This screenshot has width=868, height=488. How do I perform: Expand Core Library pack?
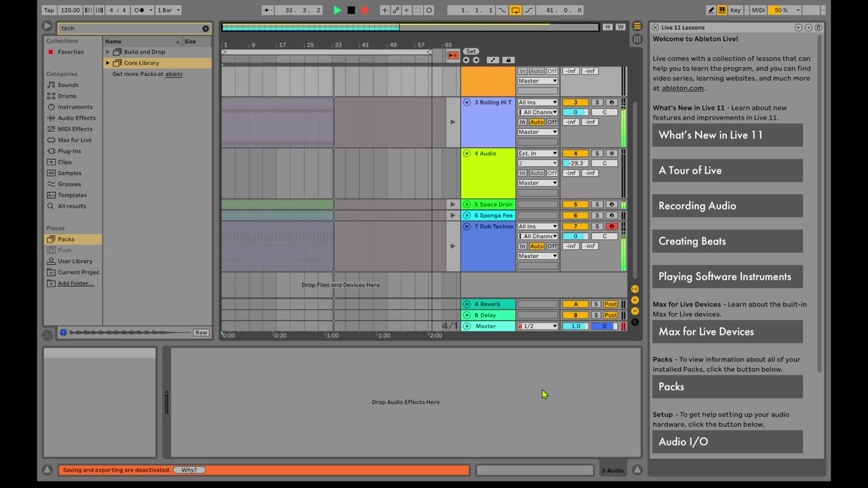107,63
